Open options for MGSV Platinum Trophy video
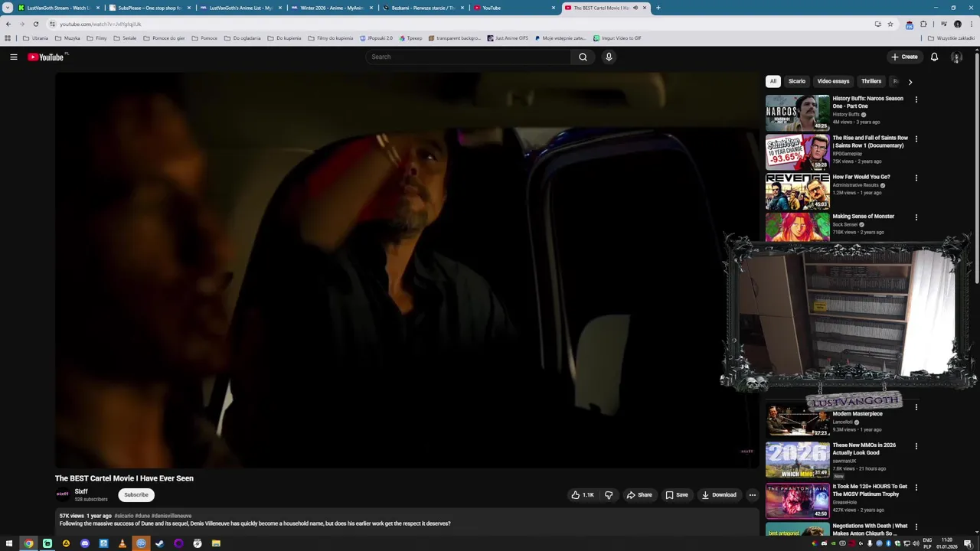Viewport: 980px width, 551px height. coord(916,487)
